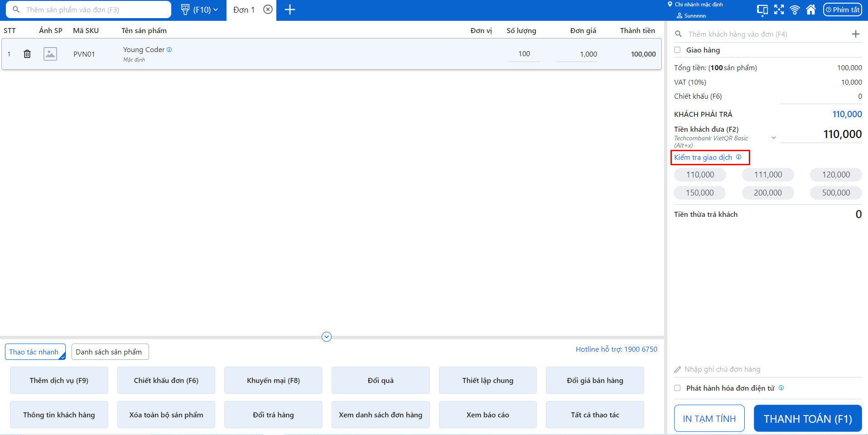Viewport: 868px width, 435px height.
Task: Focus the Thêm khách hàng vào đơn field
Action: pyautogui.click(x=766, y=34)
